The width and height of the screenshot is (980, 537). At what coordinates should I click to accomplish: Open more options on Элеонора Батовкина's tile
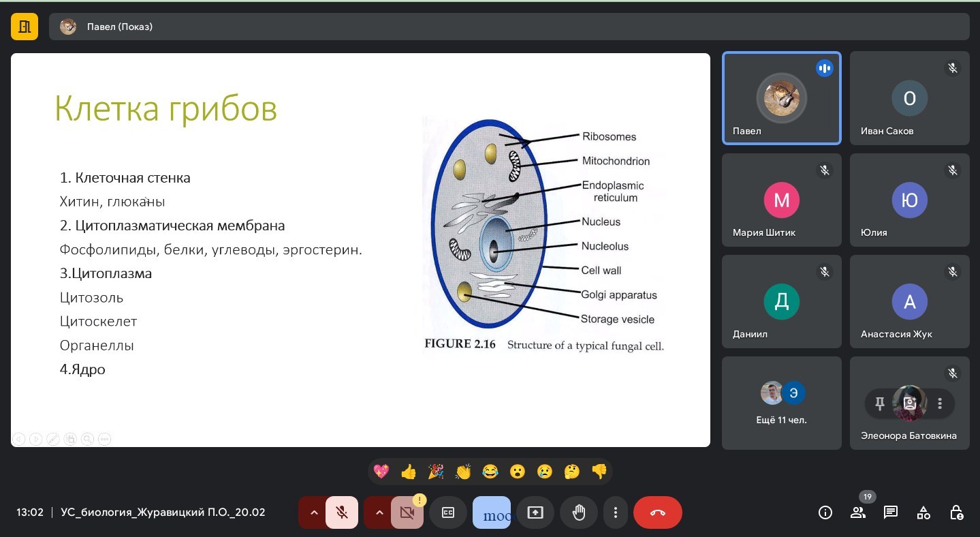(940, 404)
